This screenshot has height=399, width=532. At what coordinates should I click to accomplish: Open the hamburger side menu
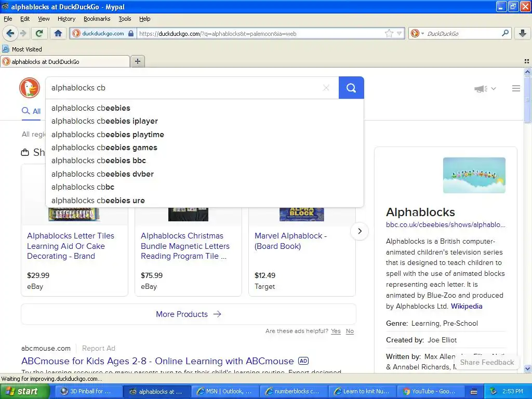tap(516, 88)
